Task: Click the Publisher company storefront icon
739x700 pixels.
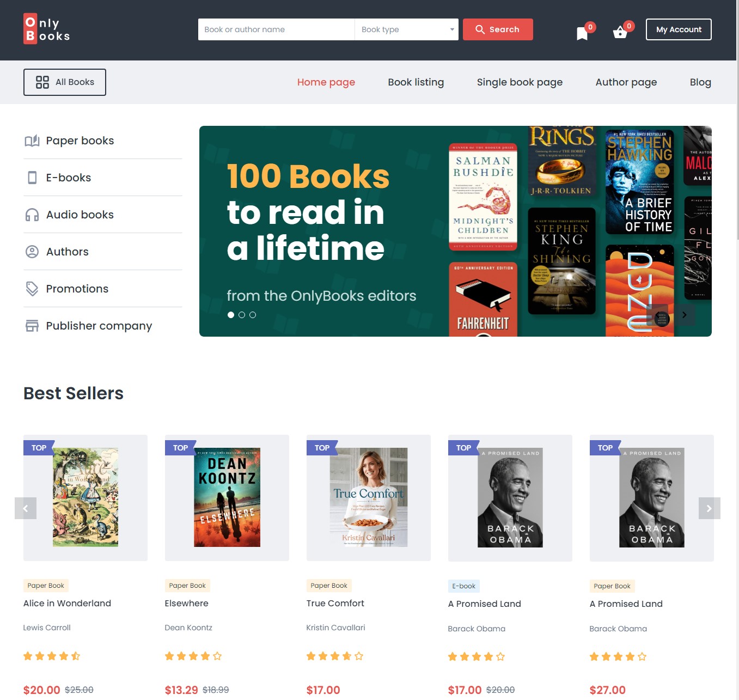Action: coord(32,326)
